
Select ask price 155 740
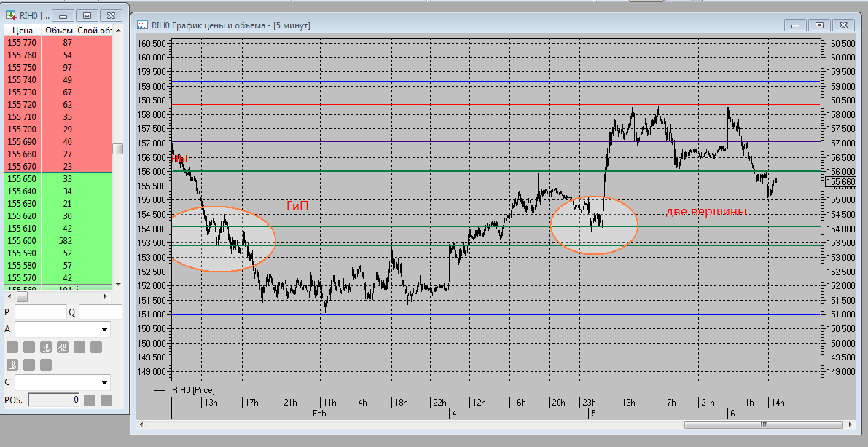(22, 79)
